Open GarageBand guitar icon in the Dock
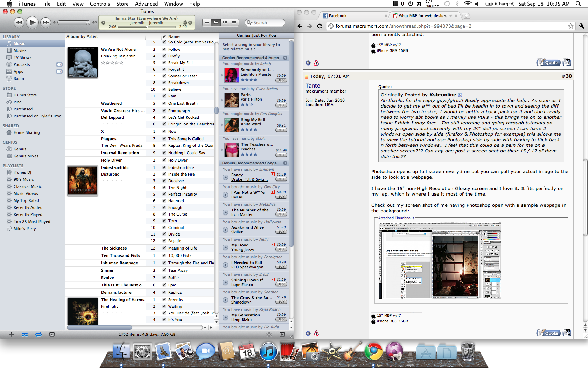588x368 pixels. (352, 352)
